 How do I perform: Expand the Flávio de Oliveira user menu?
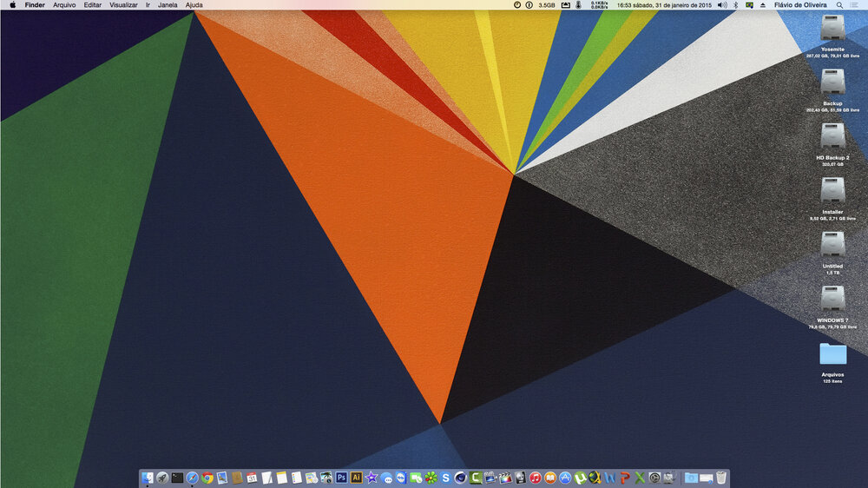[x=799, y=5]
